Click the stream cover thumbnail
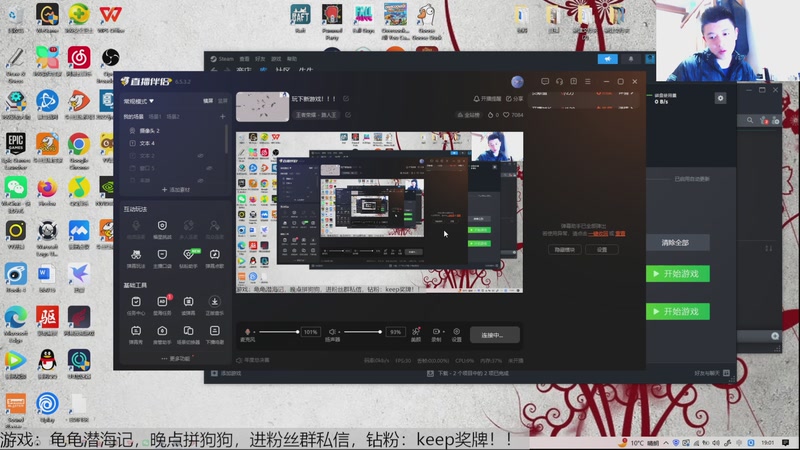This screenshot has height=450, width=800. 262,107
